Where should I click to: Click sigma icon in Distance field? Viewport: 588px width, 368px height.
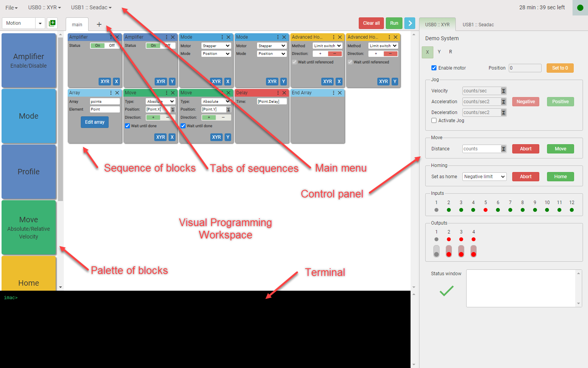point(503,149)
